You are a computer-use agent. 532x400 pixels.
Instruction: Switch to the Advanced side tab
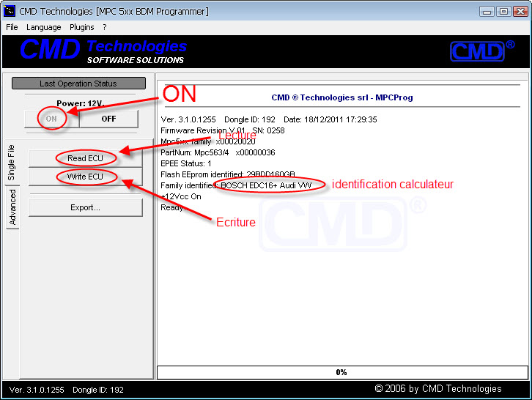click(x=12, y=208)
